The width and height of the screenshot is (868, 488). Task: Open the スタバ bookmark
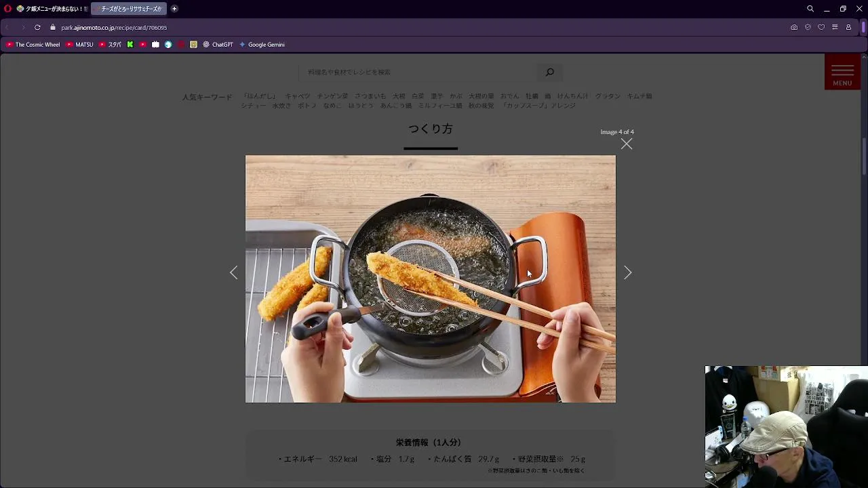click(x=110, y=45)
